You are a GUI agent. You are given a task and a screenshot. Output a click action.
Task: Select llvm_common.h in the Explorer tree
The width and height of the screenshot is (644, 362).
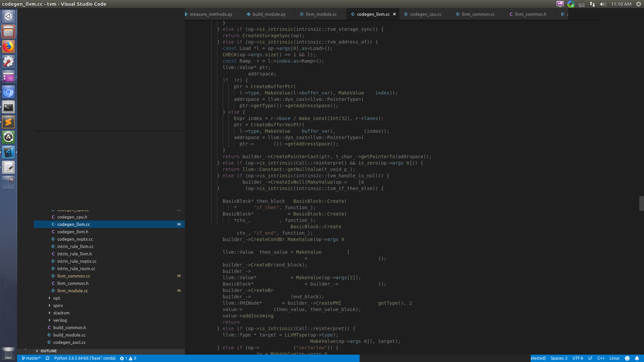tap(74, 283)
